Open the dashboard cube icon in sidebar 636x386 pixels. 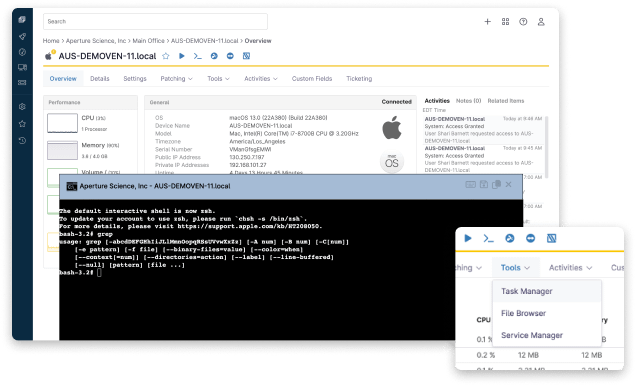click(x=22, y=19)
